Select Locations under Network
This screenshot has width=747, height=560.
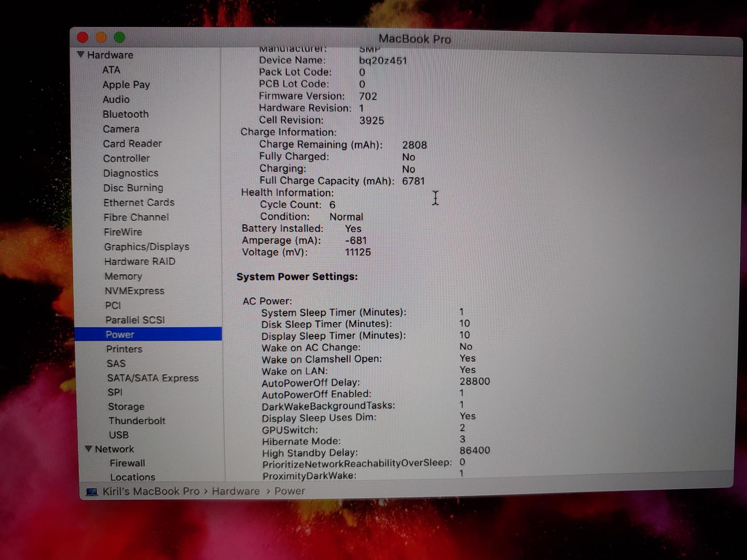pyautogui.click(x=132, y=477)
